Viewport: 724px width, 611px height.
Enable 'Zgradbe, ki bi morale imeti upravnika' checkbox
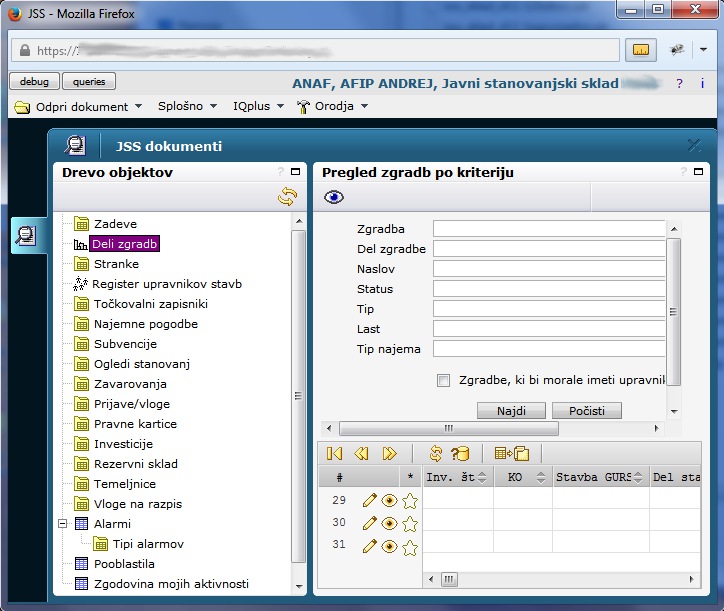coord(443,380)
